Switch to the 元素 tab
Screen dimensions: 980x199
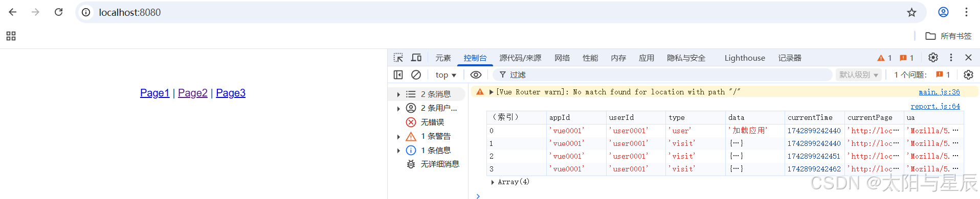tap(443, 58)
